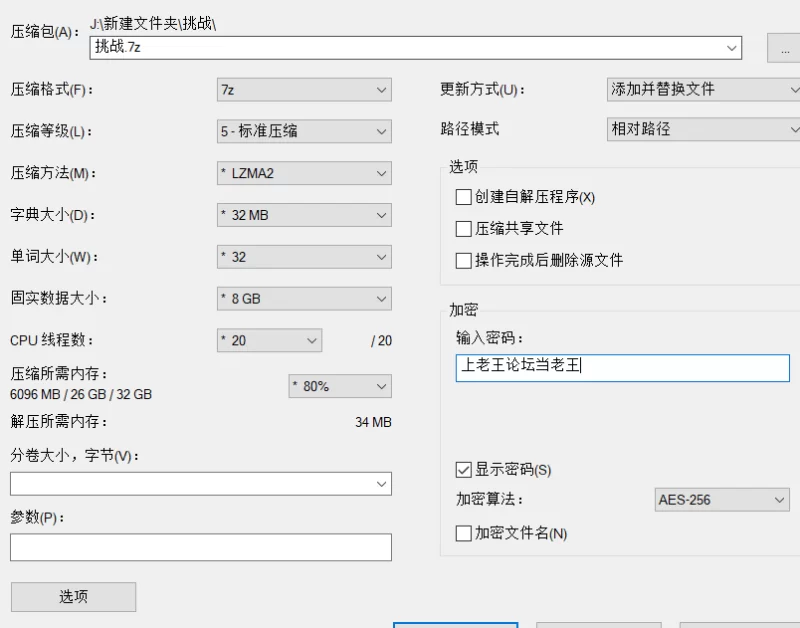Enable the compress shared files checkbox
The height and width of the screenshot is (628, 800).
tap(462, 228)
